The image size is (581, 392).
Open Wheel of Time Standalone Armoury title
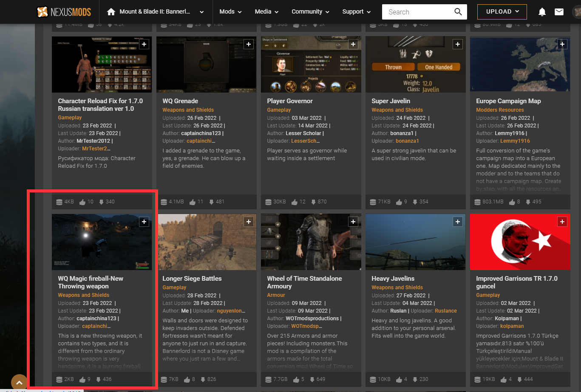coord(304,282)
